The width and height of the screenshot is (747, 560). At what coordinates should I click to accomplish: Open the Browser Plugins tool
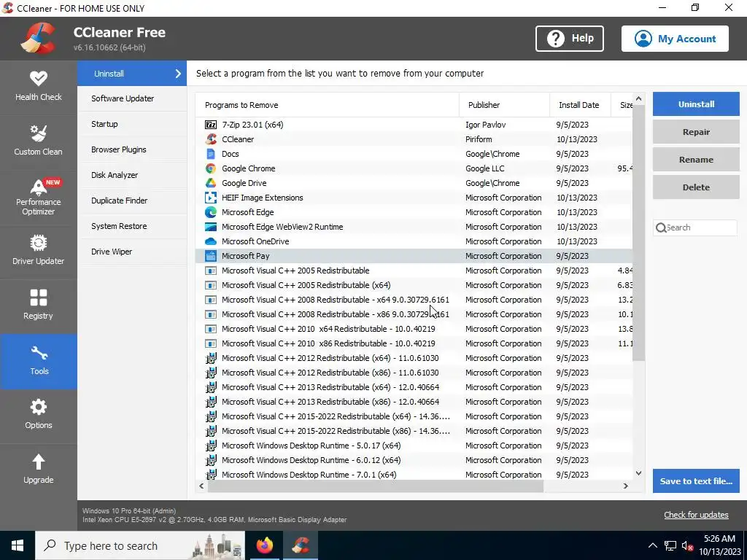(x=132, y=149)
